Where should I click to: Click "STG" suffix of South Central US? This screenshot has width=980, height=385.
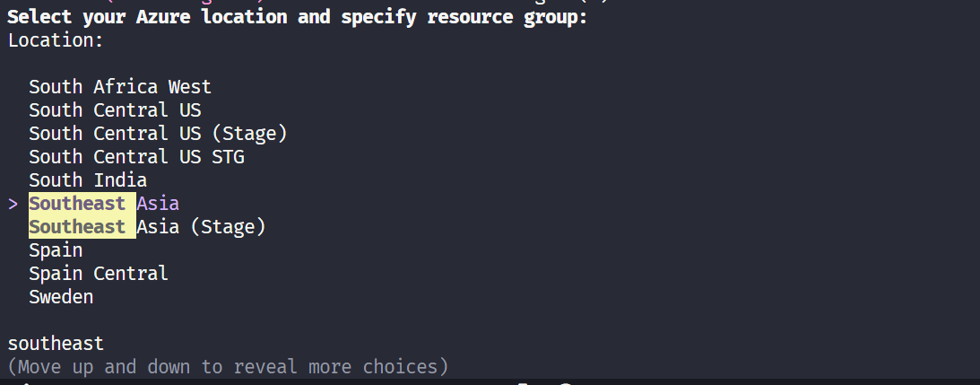click(x=228, y=157)
